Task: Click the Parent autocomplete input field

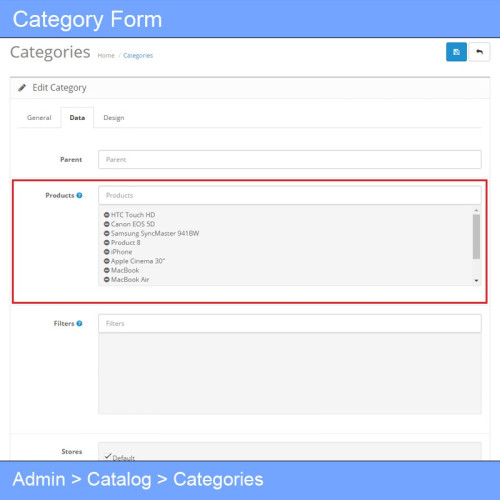Action: (290, 160)
